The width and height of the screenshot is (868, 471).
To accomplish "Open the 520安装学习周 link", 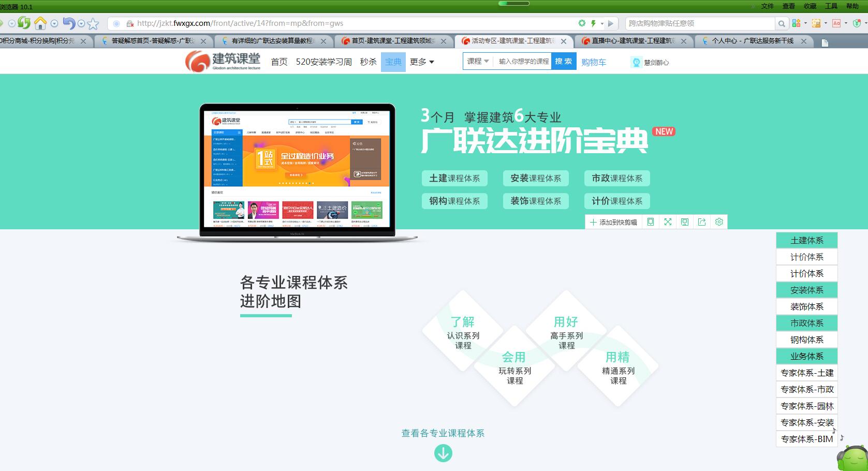I will coord(324,62).
